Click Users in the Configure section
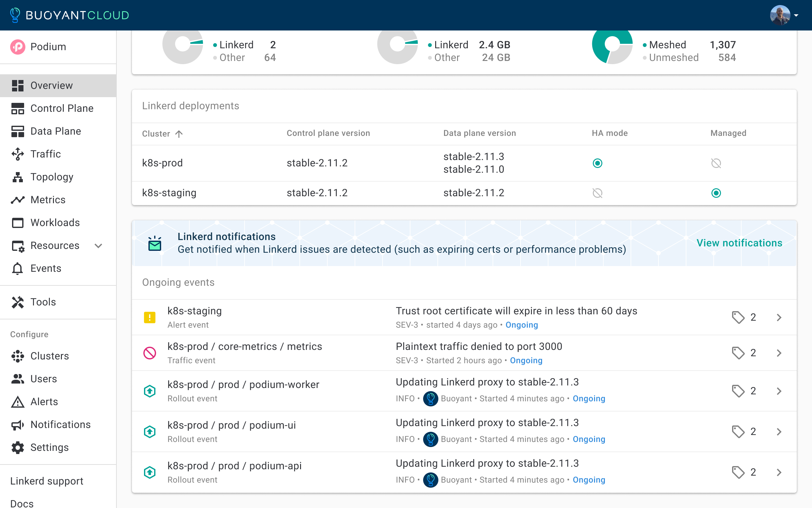The width and height of the screenshot is (812, 508). coord(58,379)
